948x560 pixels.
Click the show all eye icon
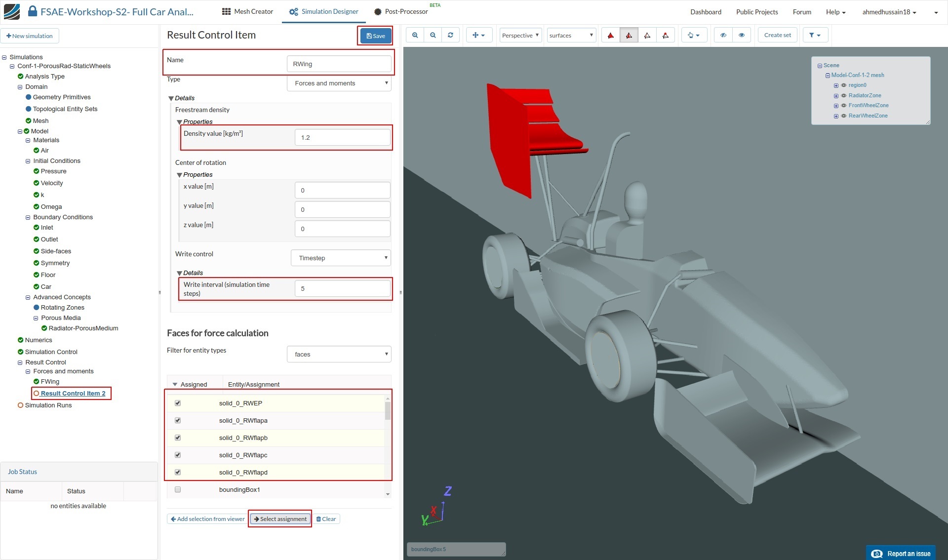[x=741, y=35]
